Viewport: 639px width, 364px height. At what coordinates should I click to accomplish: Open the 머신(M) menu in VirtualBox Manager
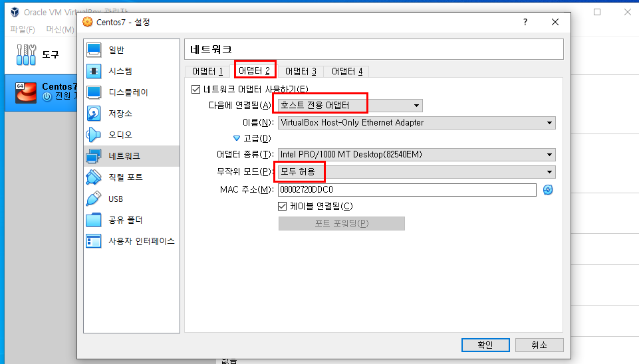tap(61, 29)
